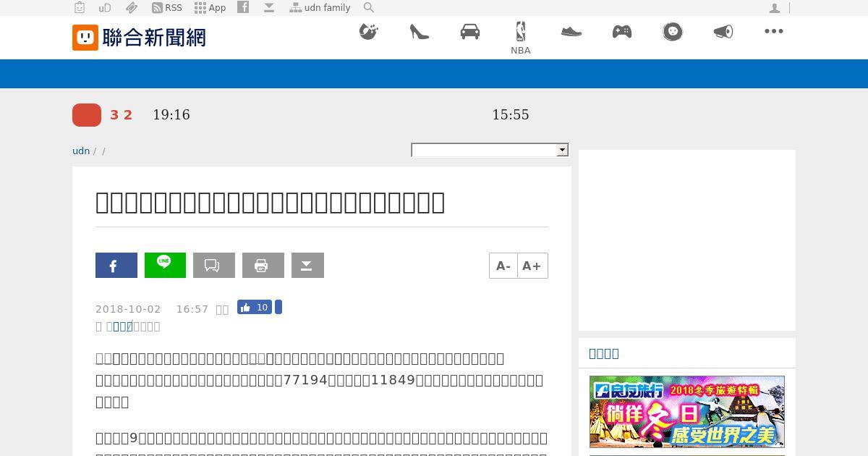
Task: Click the red breaking news badge
Action: pos(87,115)
